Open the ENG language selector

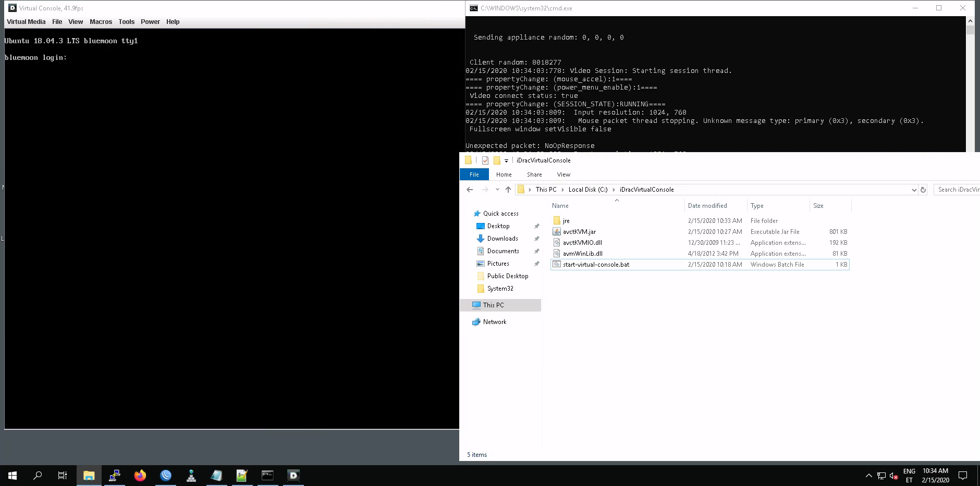pos(909,475)
